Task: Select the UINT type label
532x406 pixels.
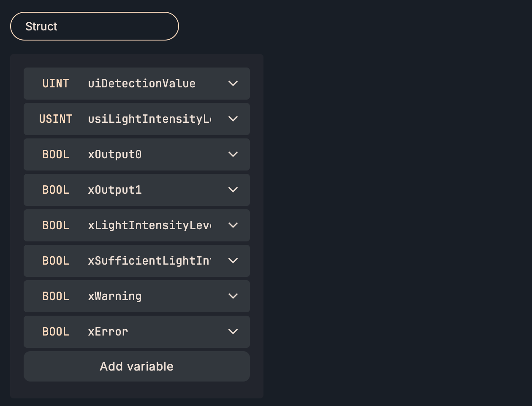Action: click(x=56, y=84)
